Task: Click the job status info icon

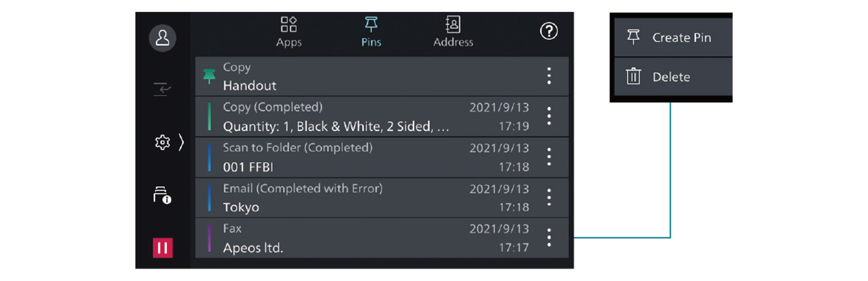Action: pyautogui.click(x=162, y=195)
